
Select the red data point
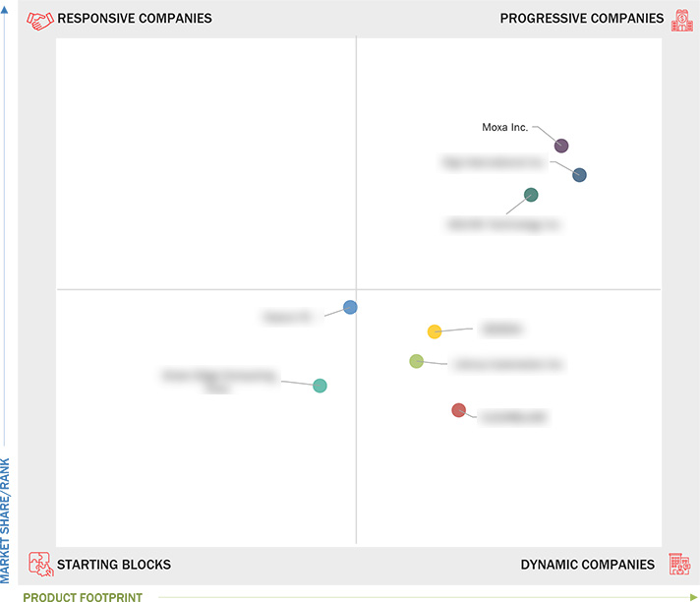[458, 410]
